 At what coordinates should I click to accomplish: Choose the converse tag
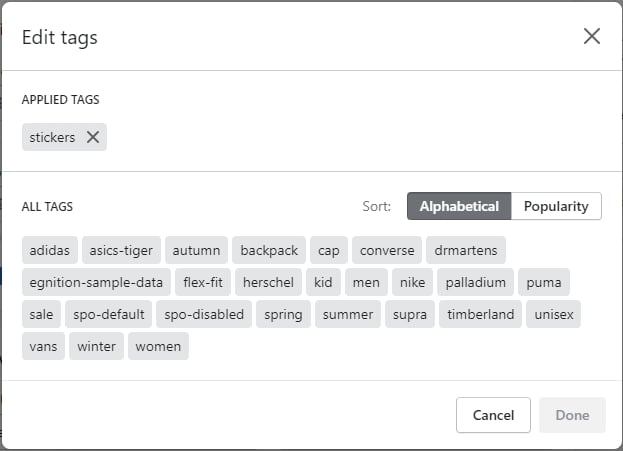point(387,250)
